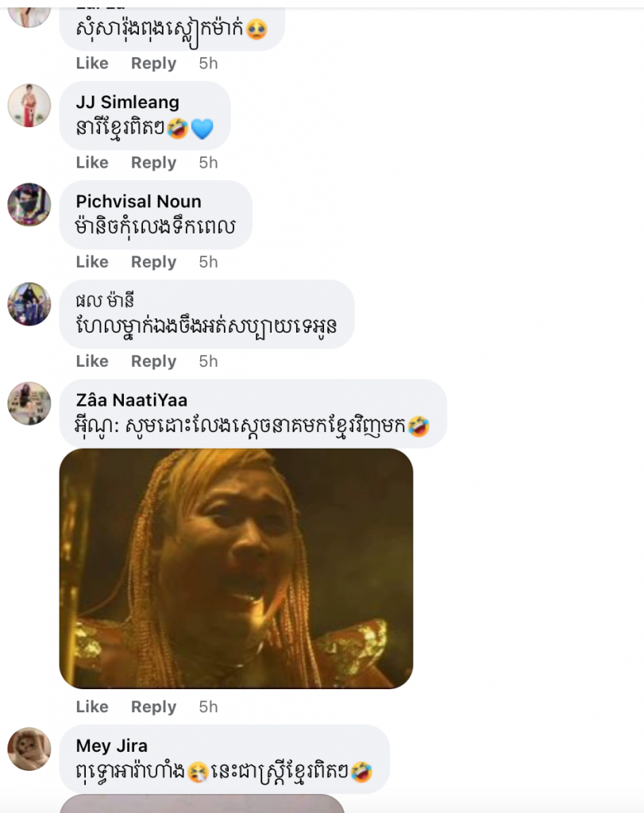
Task: Reply to Zâa NaatiYaa's image comment
Action: (x=153, y=707)
